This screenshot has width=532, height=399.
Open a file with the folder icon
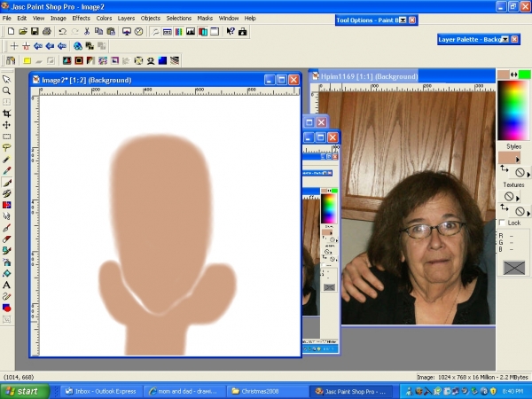point(23,32)
